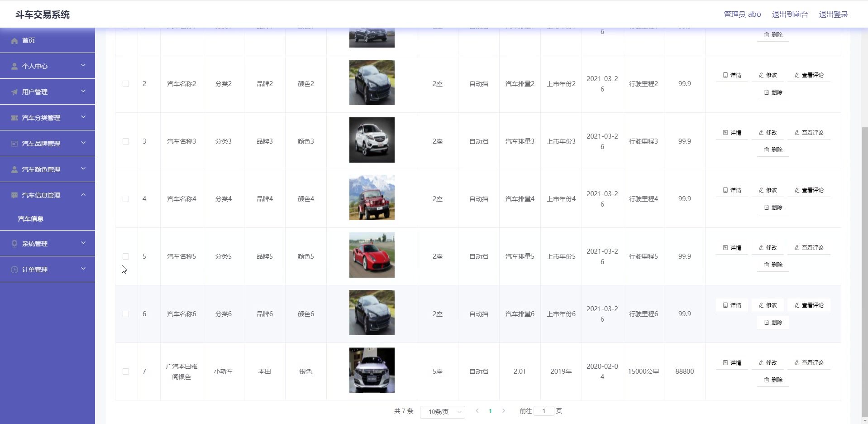Screen dimensions: 868x424
Task: Click 退出登录 link in header
Action: [x=833, y=14]
